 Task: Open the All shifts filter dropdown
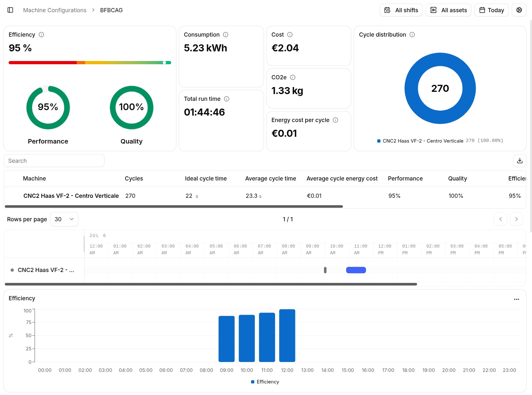coord(401,10)
